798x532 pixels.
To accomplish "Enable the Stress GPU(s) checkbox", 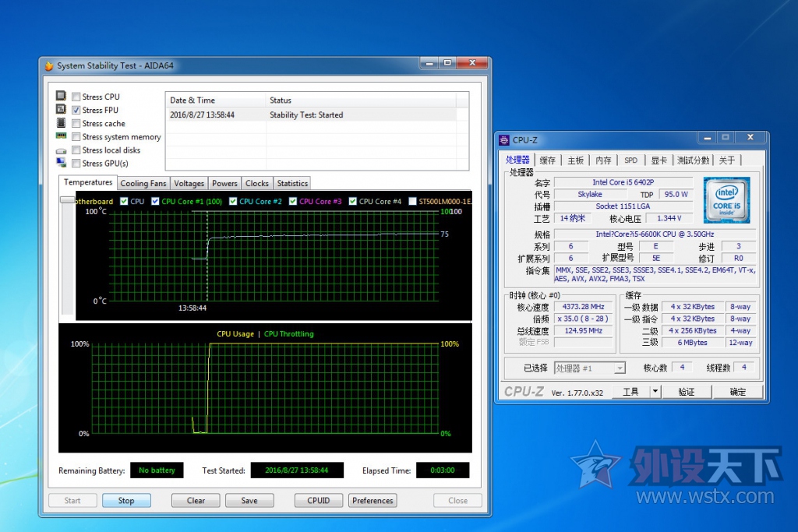I will click(x=76, y=164).
